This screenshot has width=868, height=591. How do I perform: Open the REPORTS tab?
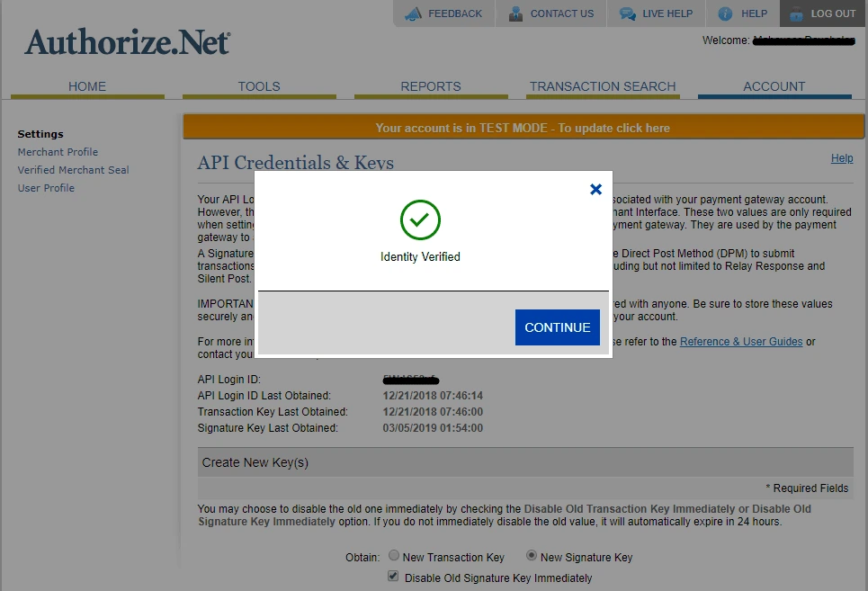431,87
